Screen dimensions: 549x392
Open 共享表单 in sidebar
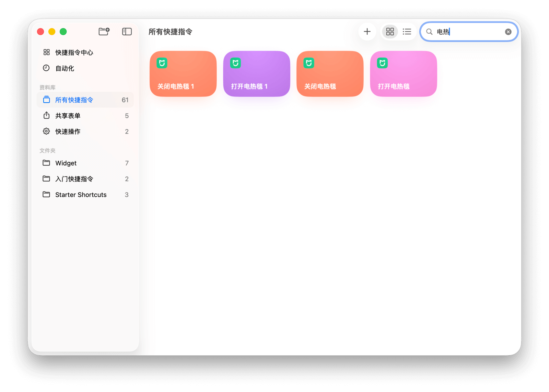point(68,116)
